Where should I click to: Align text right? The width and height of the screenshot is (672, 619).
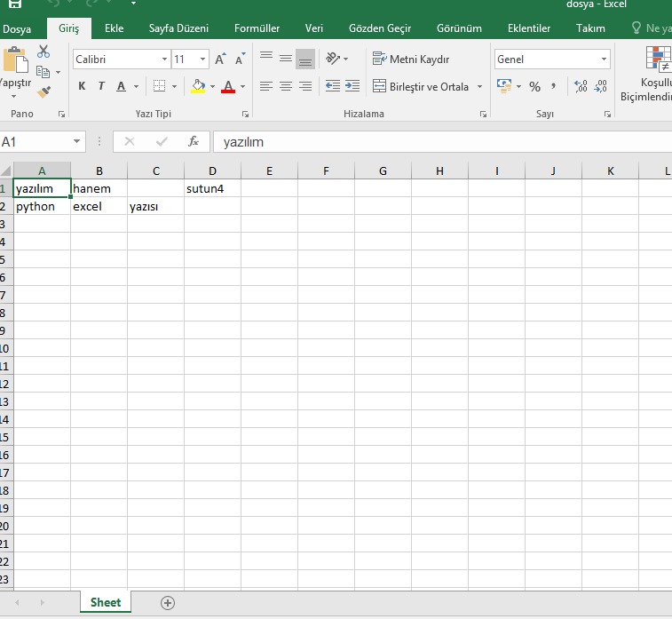coord(305,86)
